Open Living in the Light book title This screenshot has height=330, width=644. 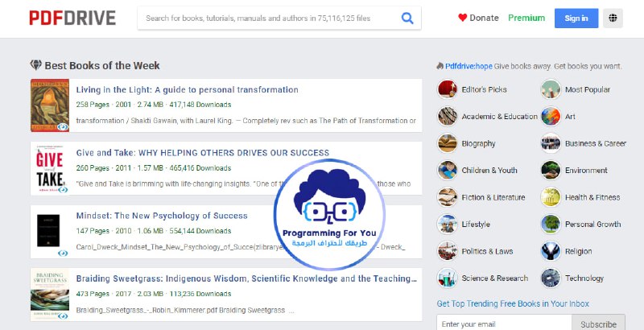click(x=188, y=90)
